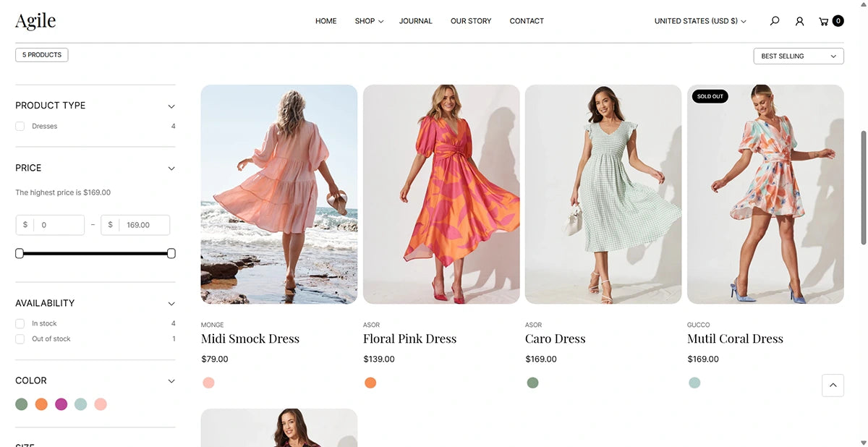Viewport: 868px width, 447px height.
Task: Click the GUCCO vendor label
Action: (x=699, y=325)
